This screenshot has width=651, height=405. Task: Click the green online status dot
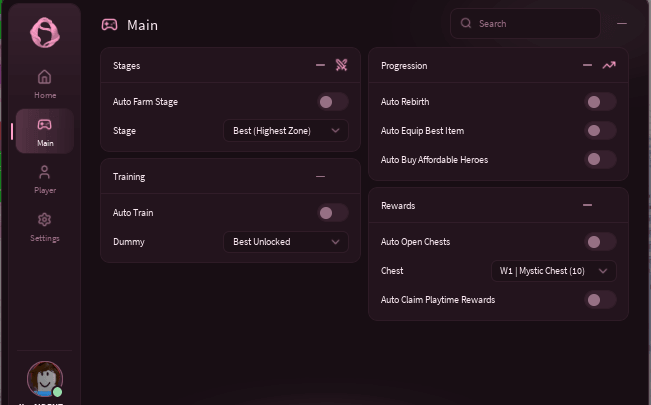pos(57,392)
